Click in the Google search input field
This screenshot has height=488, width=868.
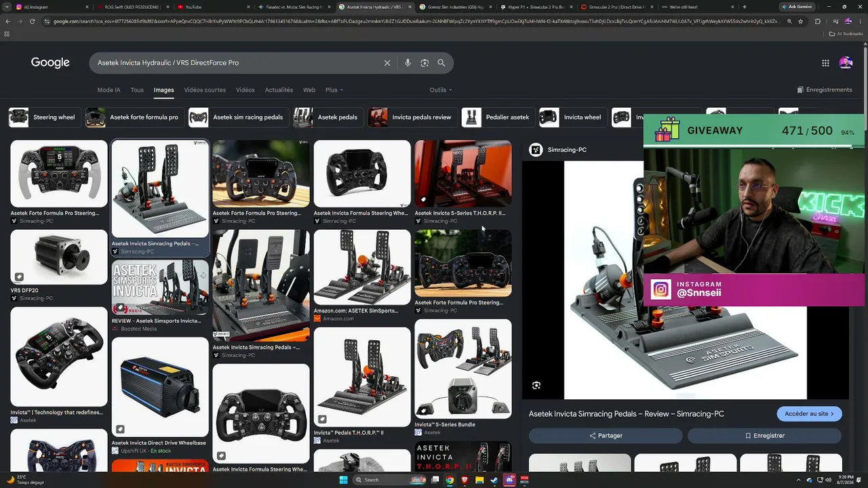tap(237, 63)
